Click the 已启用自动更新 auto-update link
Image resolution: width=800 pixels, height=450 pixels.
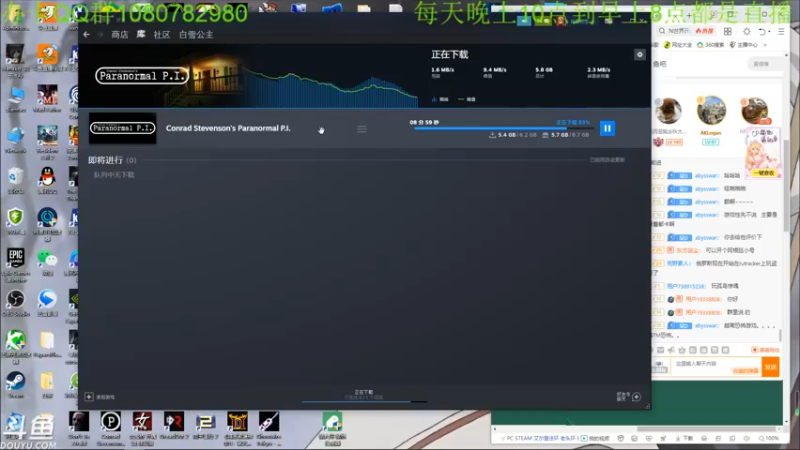point(607,160)
